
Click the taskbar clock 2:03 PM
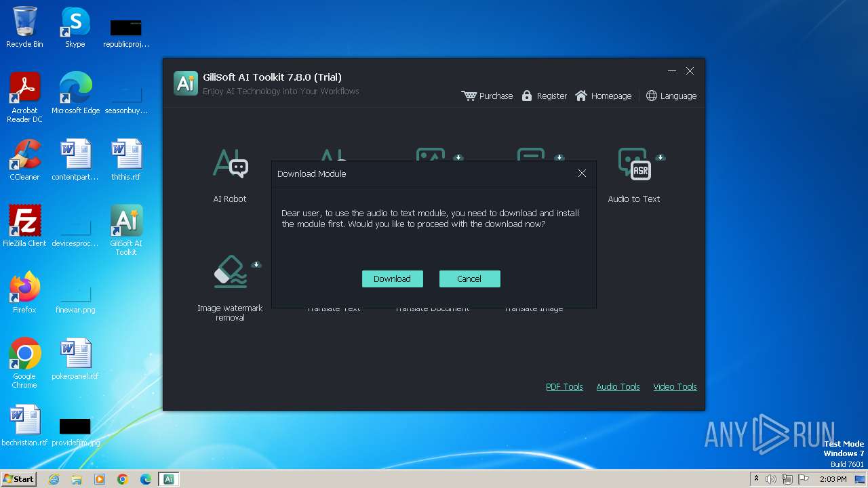click(x=833, y=479)
